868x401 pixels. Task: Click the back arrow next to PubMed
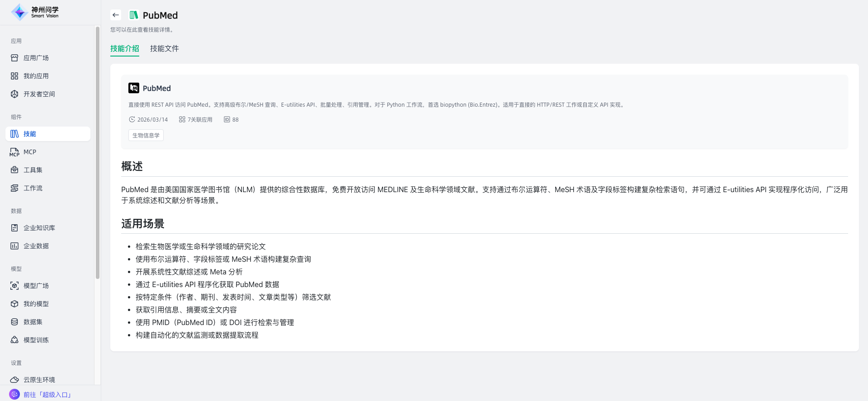pyautogui.click(x=116, y=15)
